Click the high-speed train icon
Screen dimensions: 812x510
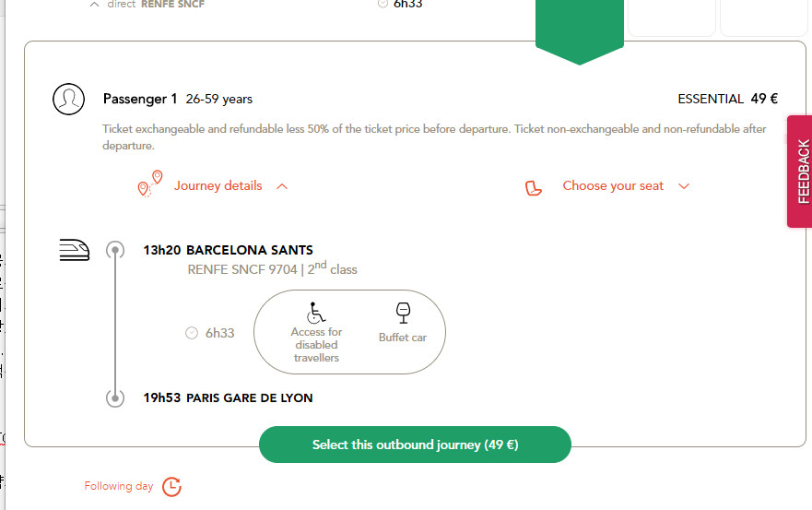(x=74, y=250)
